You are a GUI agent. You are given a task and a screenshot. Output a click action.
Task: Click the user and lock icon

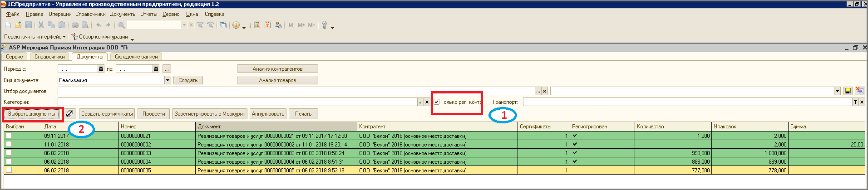pos(278,25)
